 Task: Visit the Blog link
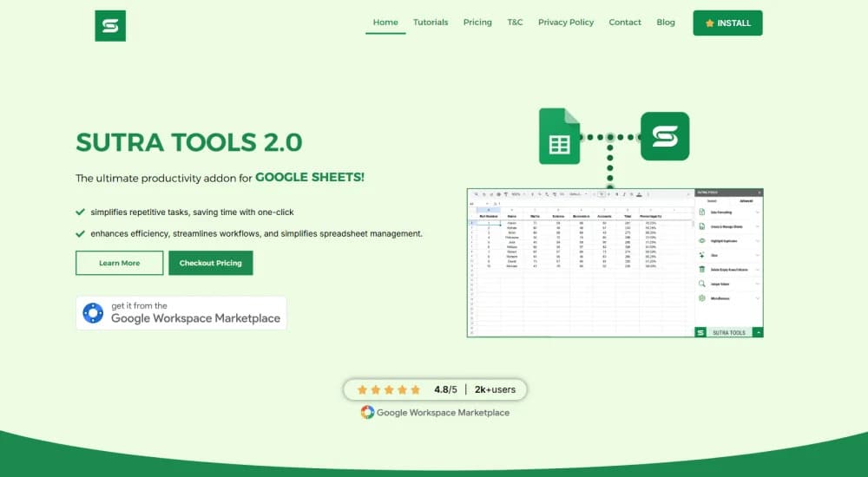[666, 23]
